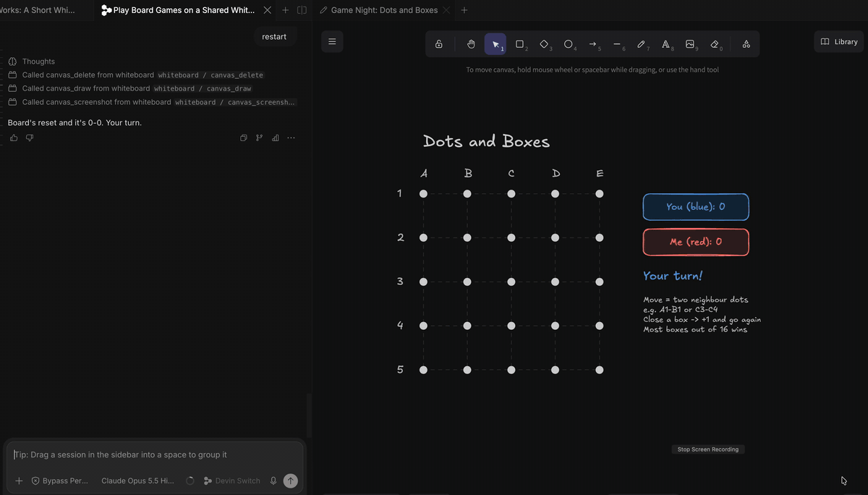The image size is (868, 495).
Task: Expand the canvas_screenshot tool call row
Action: 152,102
